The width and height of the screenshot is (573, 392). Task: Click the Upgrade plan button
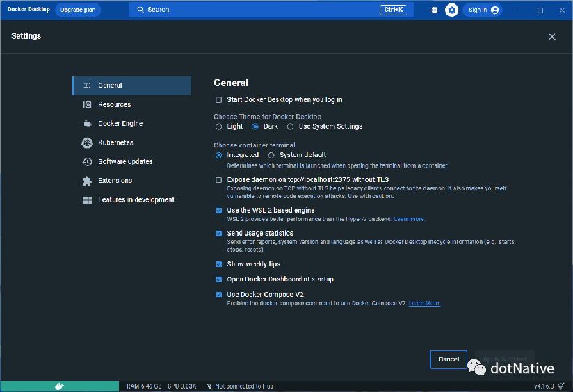coord(78,10)
